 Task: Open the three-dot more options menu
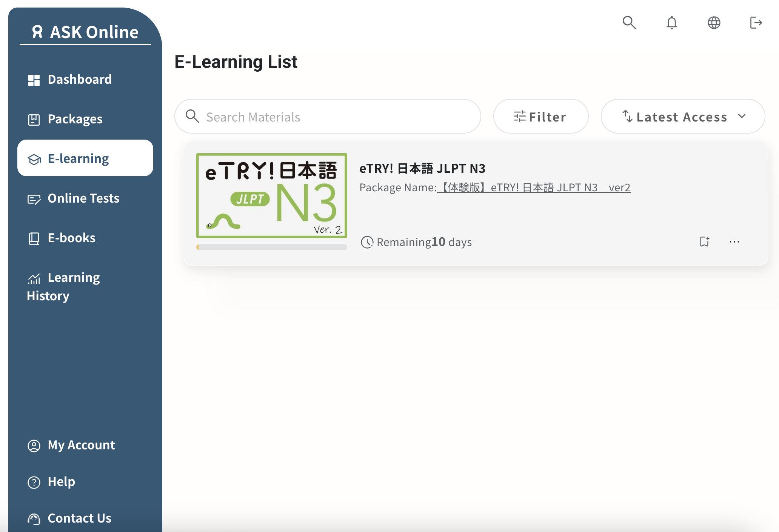point(734,241)
